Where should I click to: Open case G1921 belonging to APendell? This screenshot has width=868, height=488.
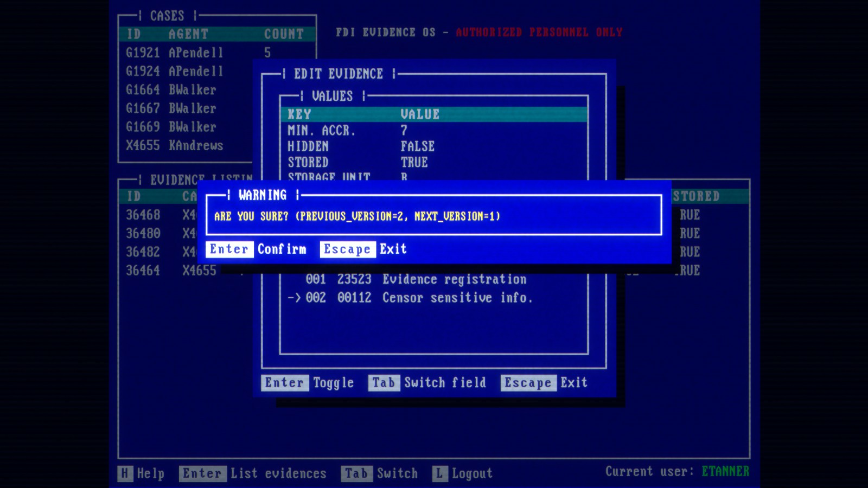[174, 53]
